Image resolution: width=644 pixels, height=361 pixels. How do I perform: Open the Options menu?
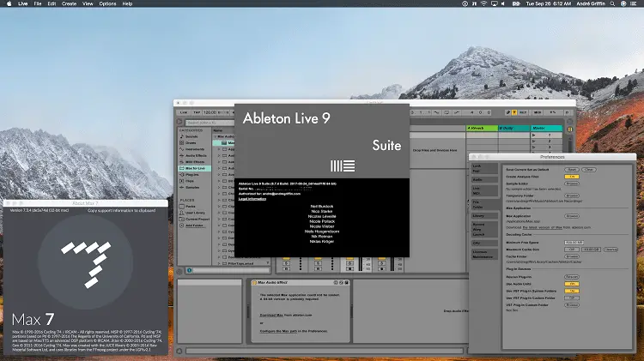click(x=107, y=3)
